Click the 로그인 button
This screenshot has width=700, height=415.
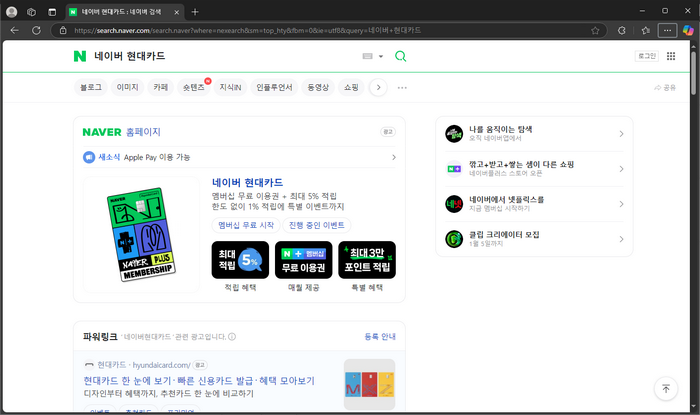(x=646, y=56)
